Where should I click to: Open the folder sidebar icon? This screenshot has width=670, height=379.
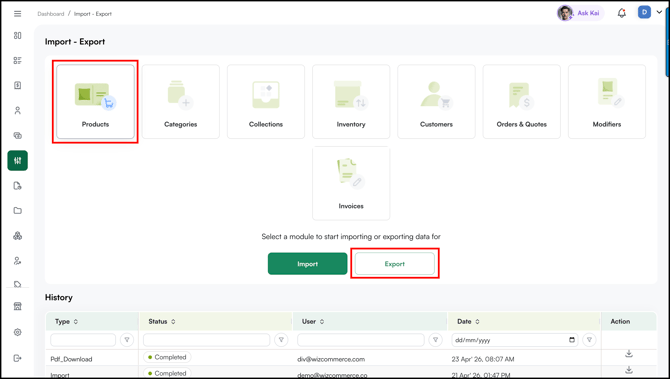(x=18, y=210)
